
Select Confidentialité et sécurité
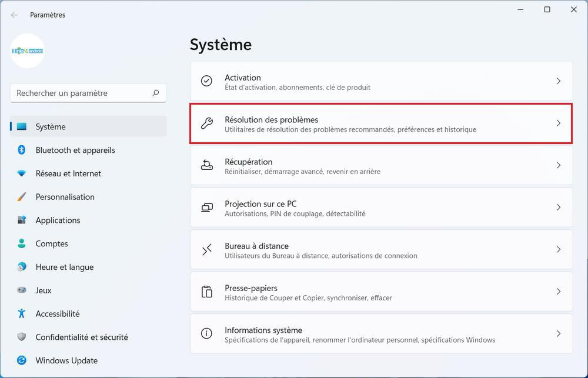coord(88,337)
